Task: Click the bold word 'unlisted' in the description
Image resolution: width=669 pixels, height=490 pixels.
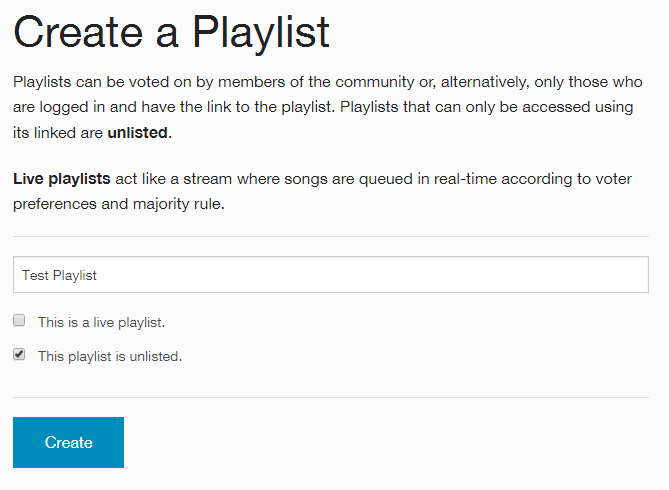Action: click(138, 132)
